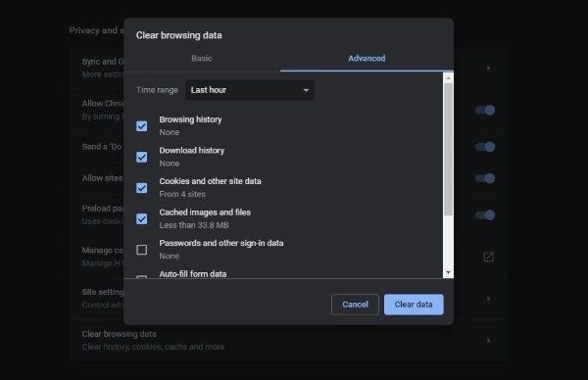Click the Clear browsing data row arrow
The width and height of the screenshot is (588, 380).
pos(488,340)
